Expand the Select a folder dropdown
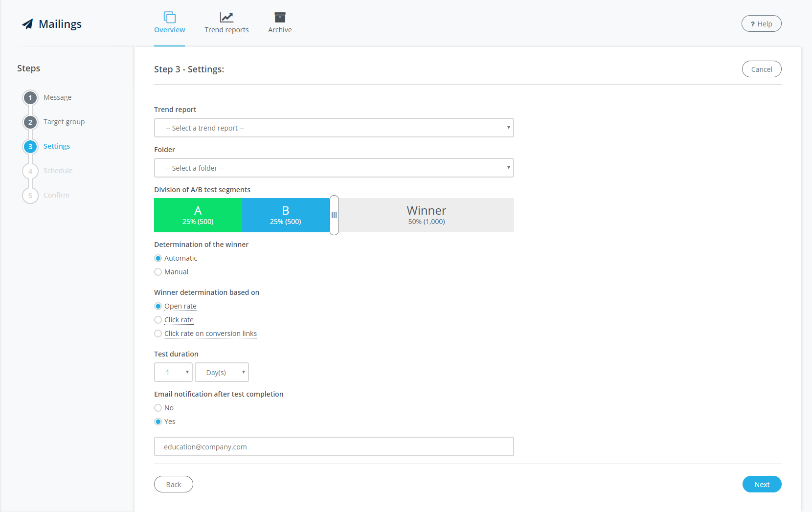The width and height of the screenshot is (812, 512). pos(334,168)
